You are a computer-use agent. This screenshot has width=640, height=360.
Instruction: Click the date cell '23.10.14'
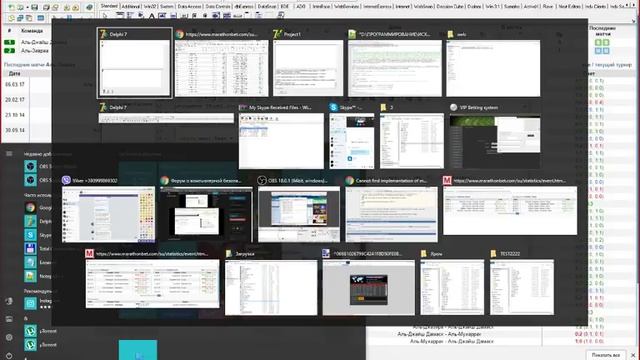(x=15, y=115)
